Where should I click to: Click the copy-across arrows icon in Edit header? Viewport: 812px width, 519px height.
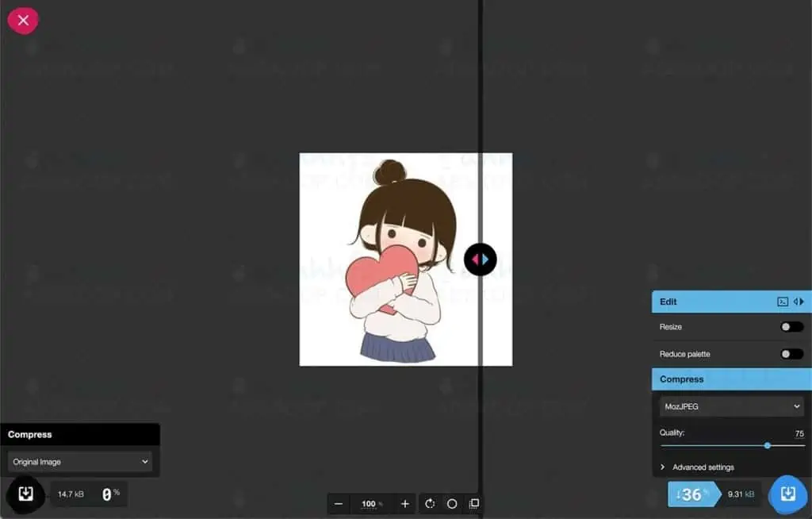click(799, 302)
